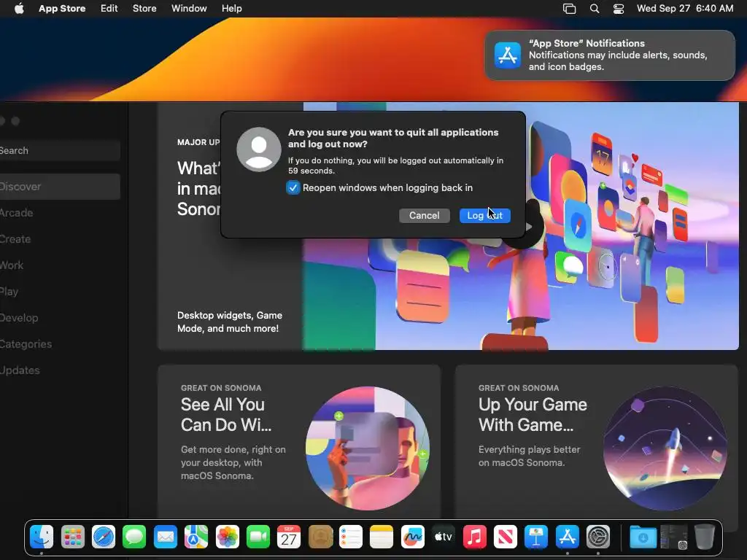Open News app in the Dock

click(x=506, y=537)
